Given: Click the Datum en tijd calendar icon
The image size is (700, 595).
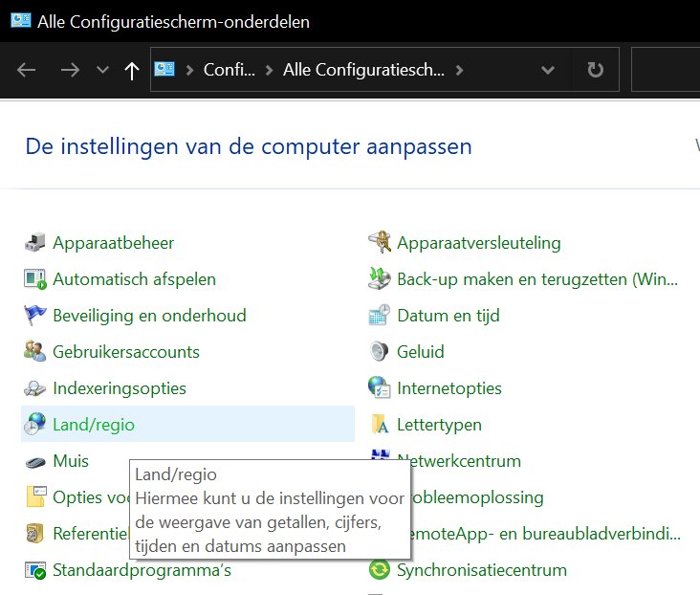Looking at the screenshot, I should pyautogui.click(x=380, y=315).
